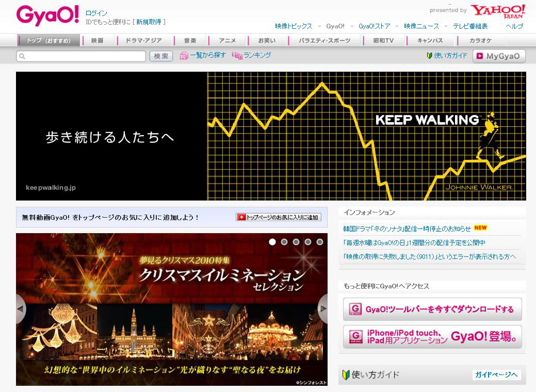536x392 pixels.
Task: Click the red plus favorite icon
Action: (x=241, y=217)
